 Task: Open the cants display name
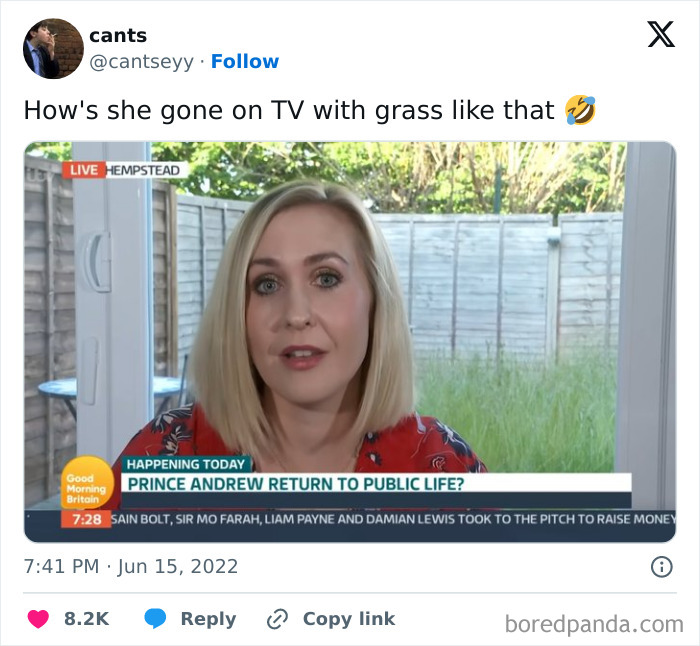coord(118,36)
